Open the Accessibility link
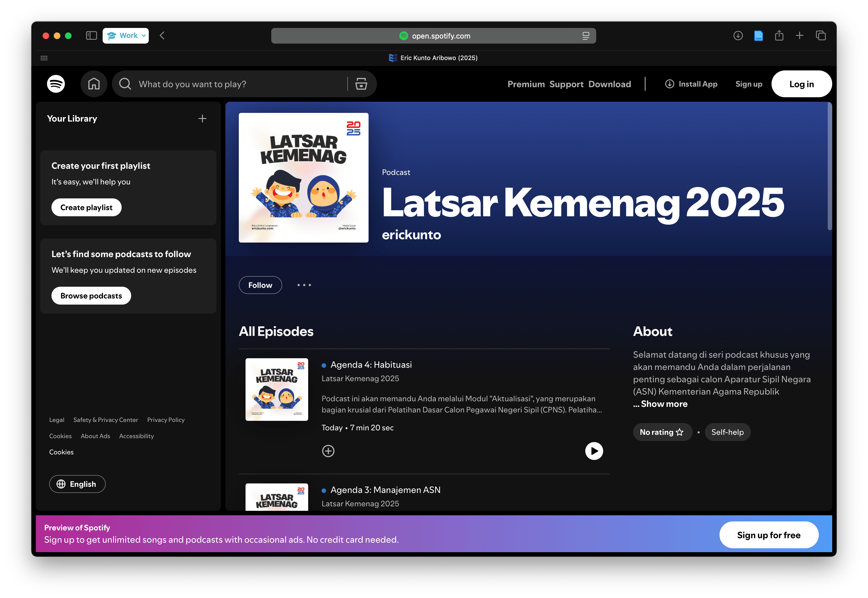The image size is (868, 598). click(136, 436)
